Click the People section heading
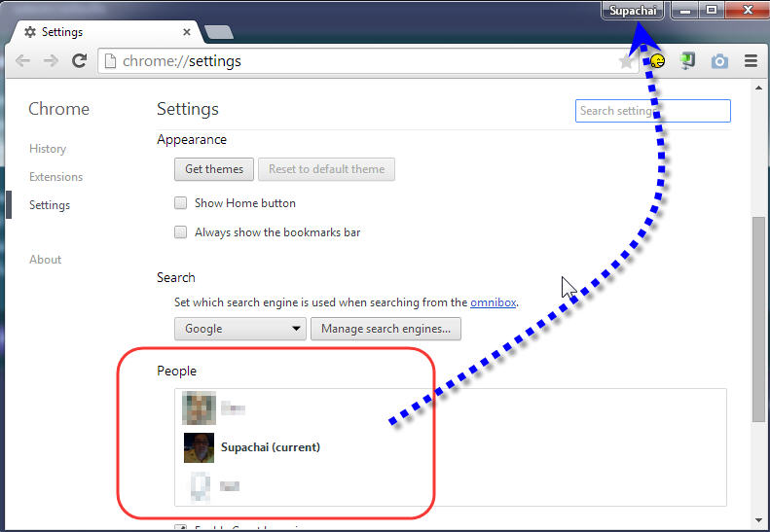Viewport: 770px width, 532px height. click(x=176, y=371)
